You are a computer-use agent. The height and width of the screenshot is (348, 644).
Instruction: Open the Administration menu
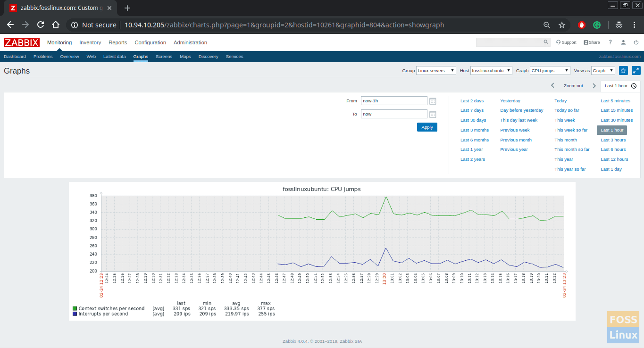[x=190, y=42]
